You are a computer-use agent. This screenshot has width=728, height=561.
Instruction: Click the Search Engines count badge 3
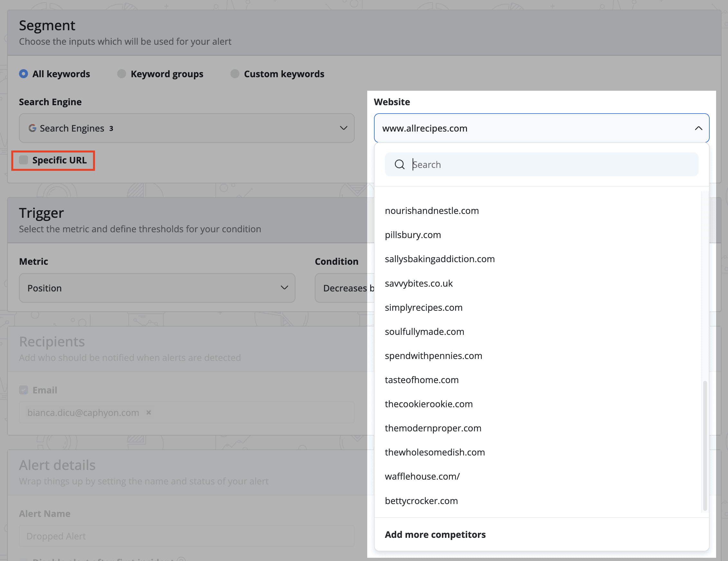click(111, 129)
